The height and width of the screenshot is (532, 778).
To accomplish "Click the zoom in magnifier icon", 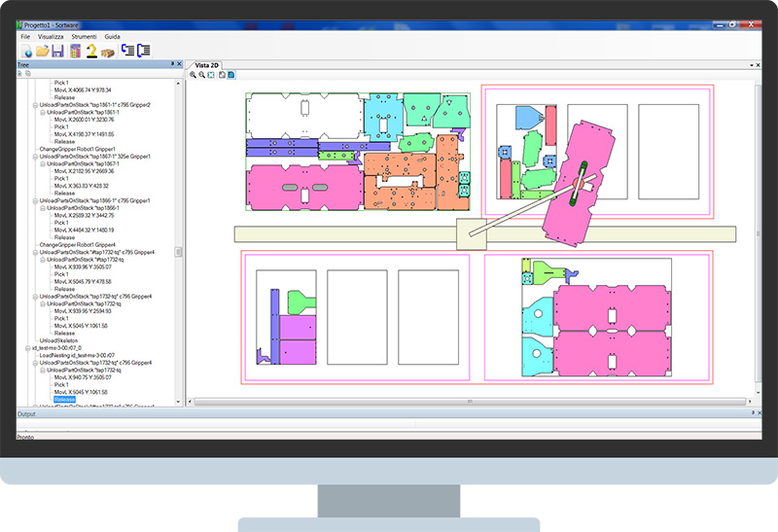I will tap(193, 74).
